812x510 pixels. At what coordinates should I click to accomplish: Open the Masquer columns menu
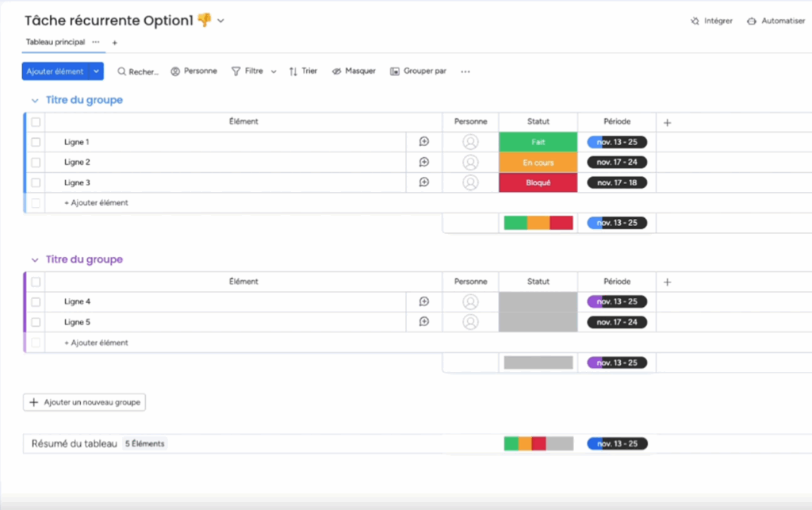pos(354,71)
